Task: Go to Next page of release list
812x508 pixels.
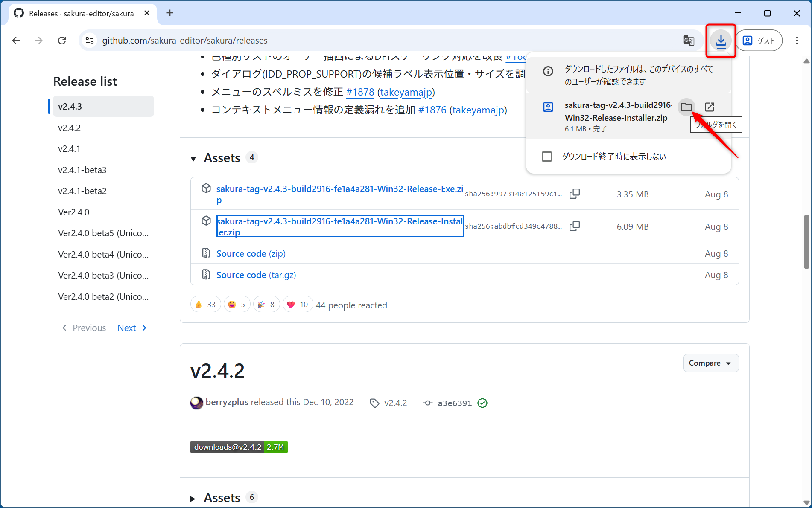Action: coord(132,328)
